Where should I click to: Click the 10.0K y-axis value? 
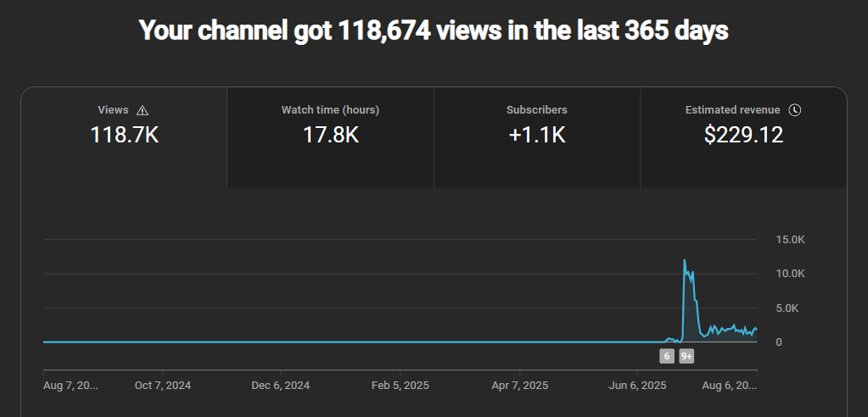click(790, 274)
